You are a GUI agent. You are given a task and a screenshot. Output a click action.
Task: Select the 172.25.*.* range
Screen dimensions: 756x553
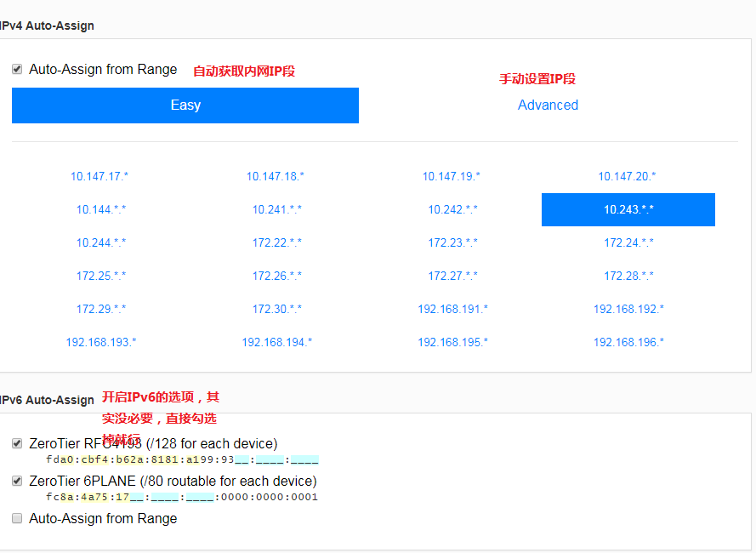pos(100,276)
